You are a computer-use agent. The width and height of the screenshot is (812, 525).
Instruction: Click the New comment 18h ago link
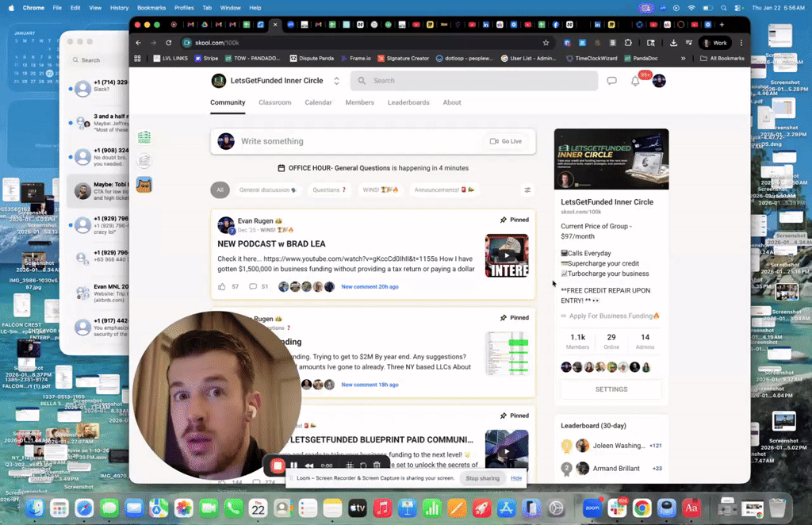pos(370,385)
